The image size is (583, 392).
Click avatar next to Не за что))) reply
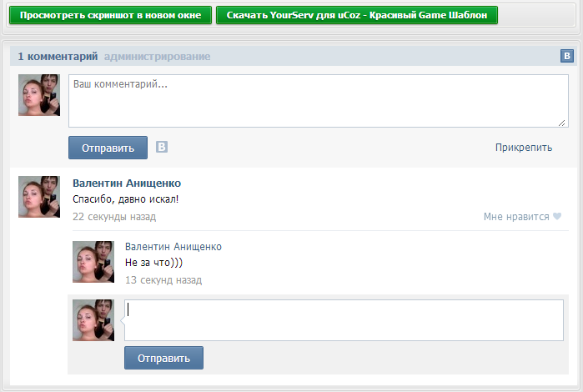(x=93, y=262)
